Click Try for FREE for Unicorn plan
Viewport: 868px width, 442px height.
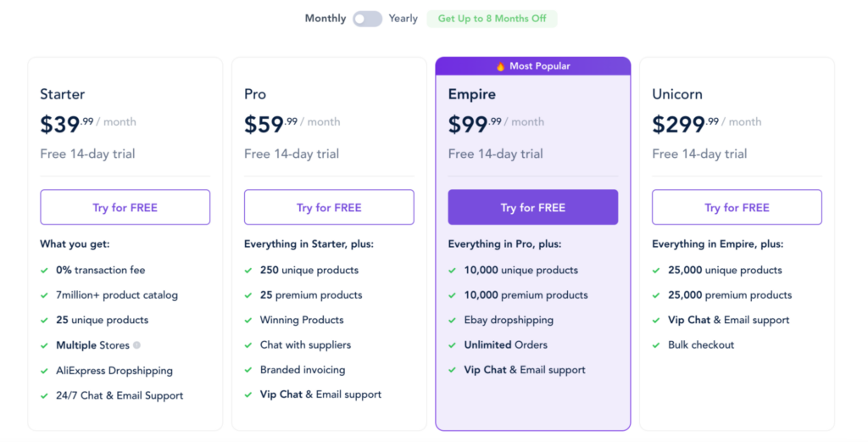tap(737, 208)
